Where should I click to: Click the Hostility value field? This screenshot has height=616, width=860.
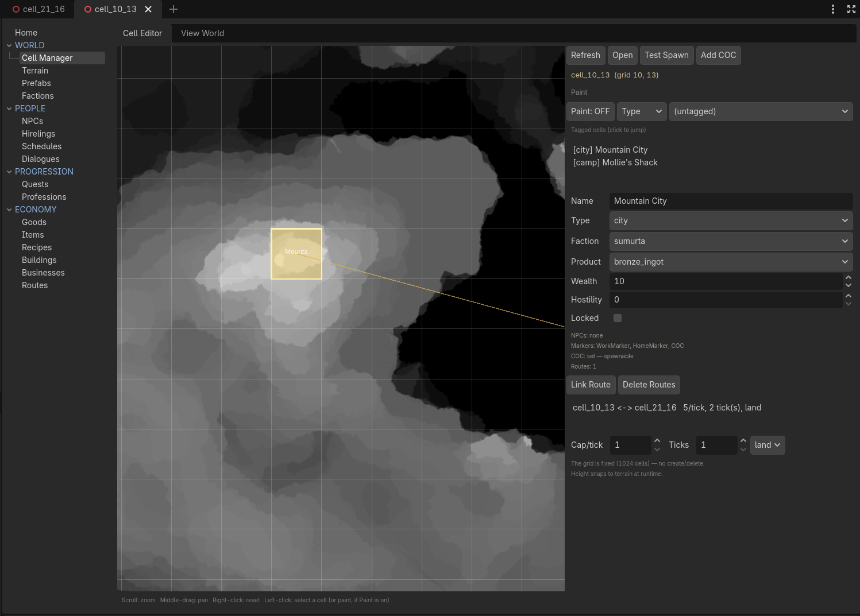point(726,300)
